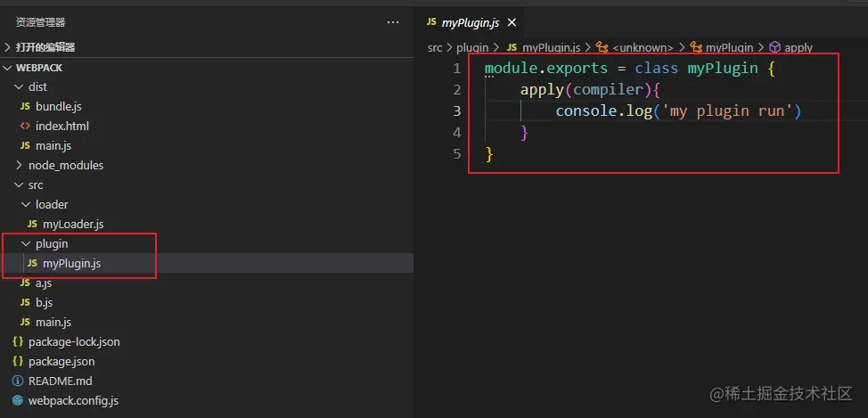Click src in the breadcrumb path
868x418 pixels.
click(x=435, y=48)
